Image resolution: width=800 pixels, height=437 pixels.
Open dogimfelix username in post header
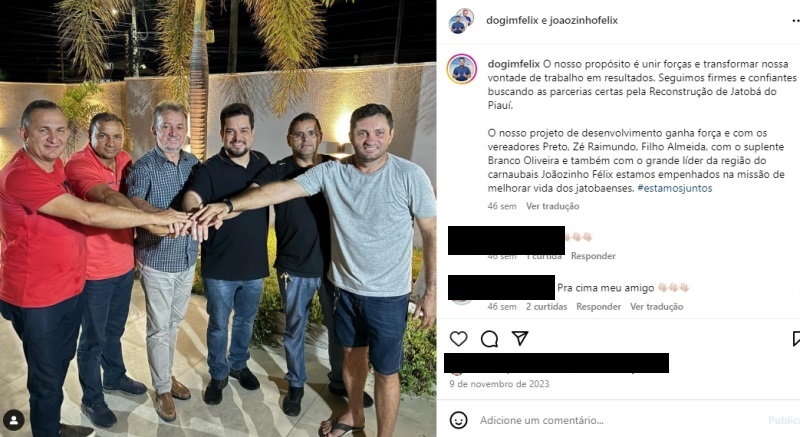point(510,20)
